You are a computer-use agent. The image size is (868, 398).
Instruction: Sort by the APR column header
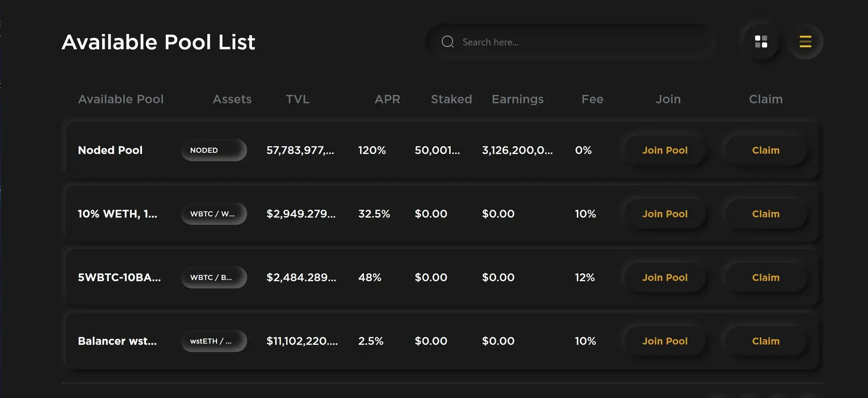pyautogui.click(x=387, y=99)
